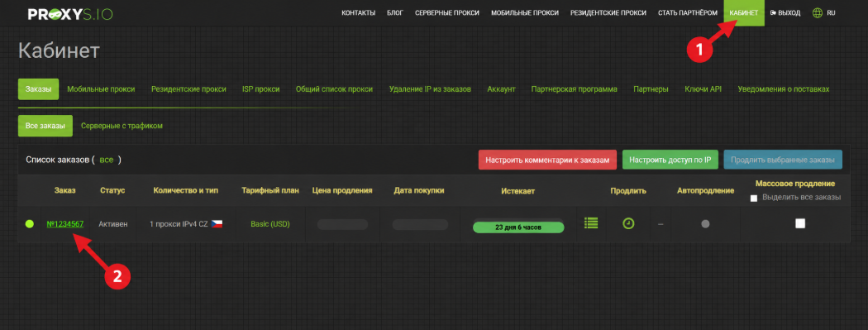
Task: Switch to cabinet 'Резидентские прокси' tab
Action: pos(188,89)
